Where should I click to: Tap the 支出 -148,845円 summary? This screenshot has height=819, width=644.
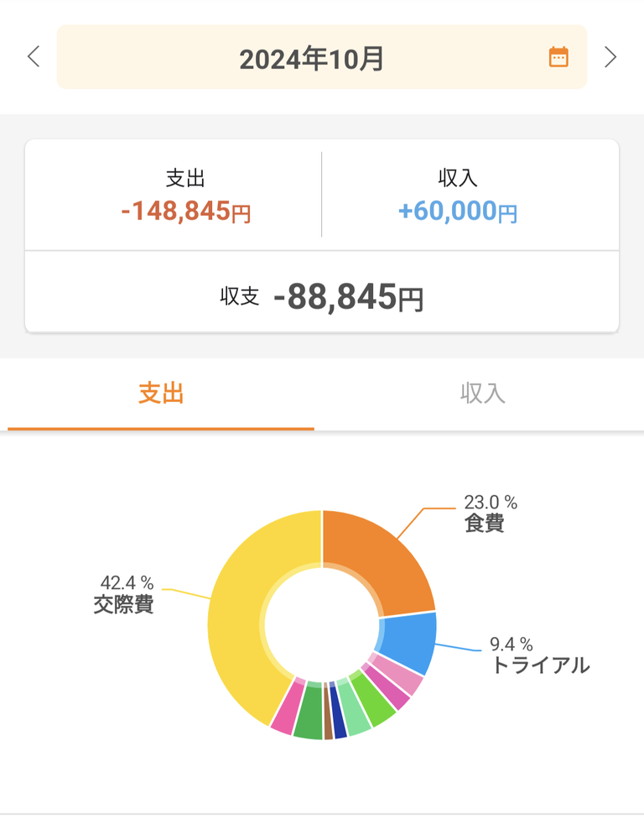186,196
